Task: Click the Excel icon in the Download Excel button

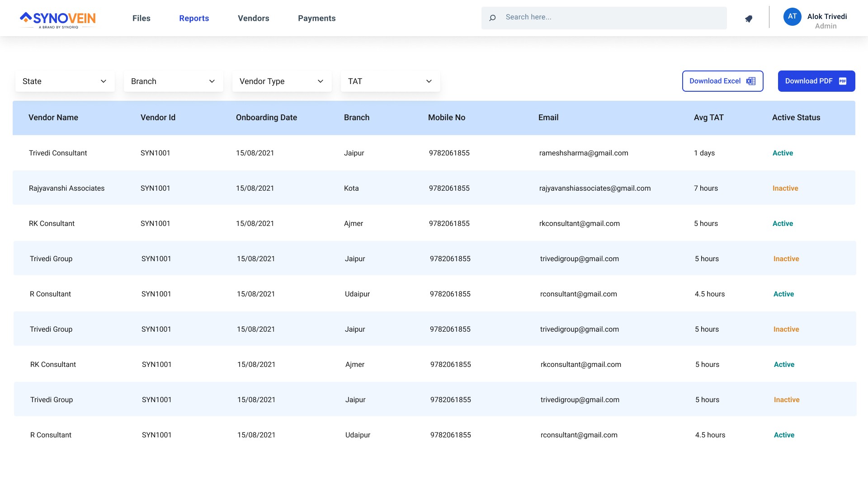Action: click(x=751, y=81)
